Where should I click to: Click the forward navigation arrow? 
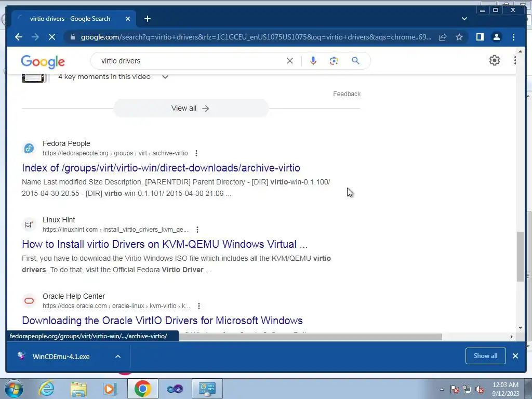tap(35, 37)
